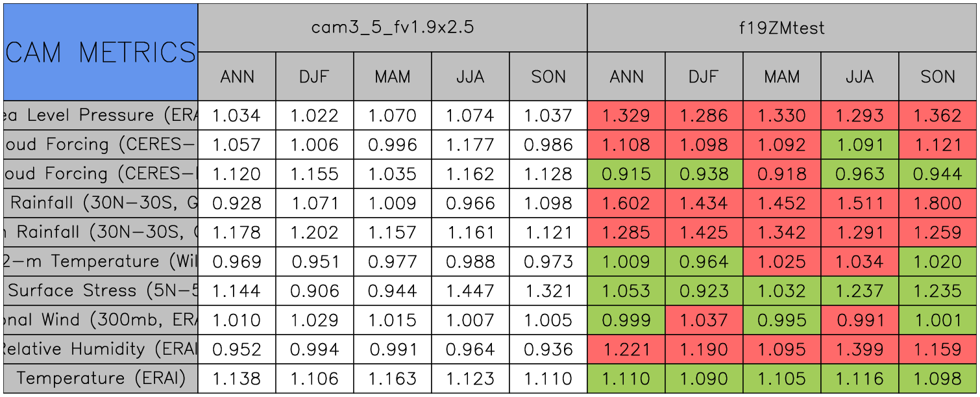980x397 pixels.
Task: Click the Surface Stress row label
Action: point(101,290)
